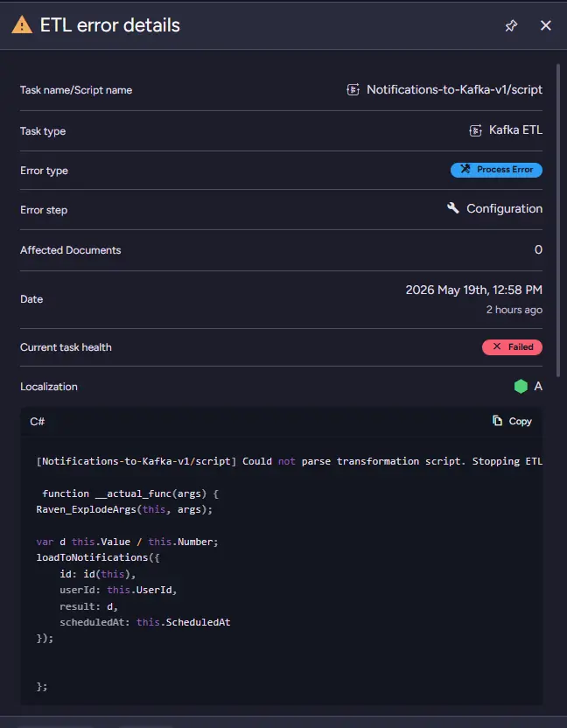Click the "C#" language label
This screenshot has height=728, width=567.
[37, 422]
